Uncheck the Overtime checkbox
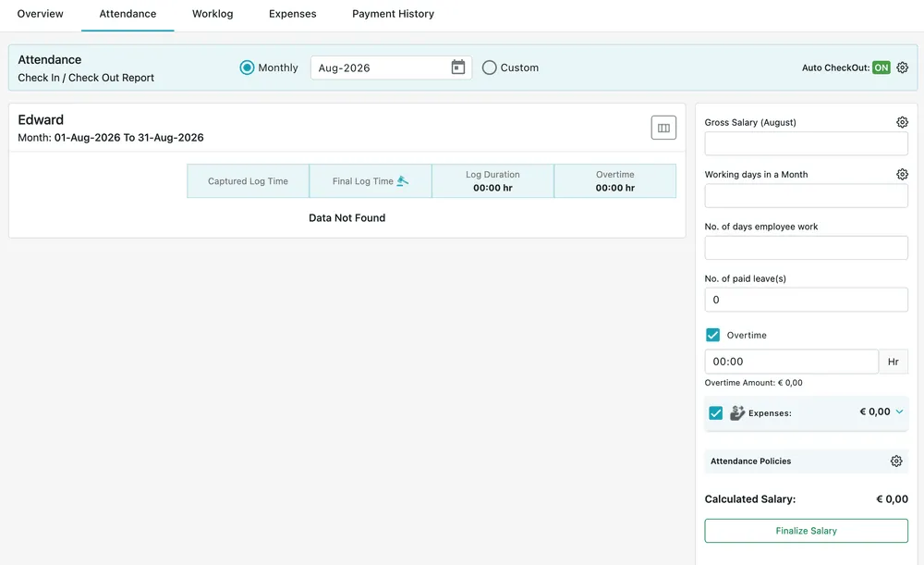The height and width of the screenshot is (565, 924). point(712,335)
